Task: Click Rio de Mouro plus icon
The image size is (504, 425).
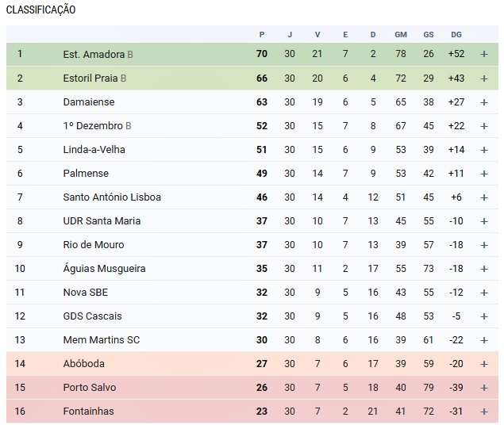Action: (x=484, y=245)
